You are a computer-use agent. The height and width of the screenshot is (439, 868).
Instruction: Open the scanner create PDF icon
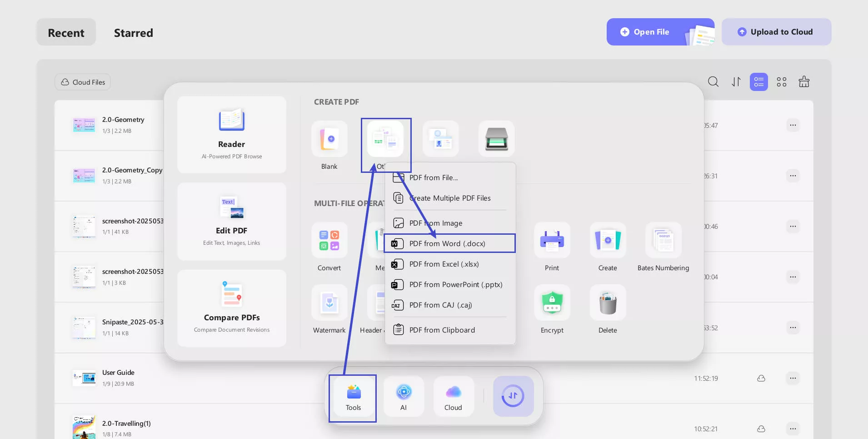pyautogui.click(x=496, y=139)
